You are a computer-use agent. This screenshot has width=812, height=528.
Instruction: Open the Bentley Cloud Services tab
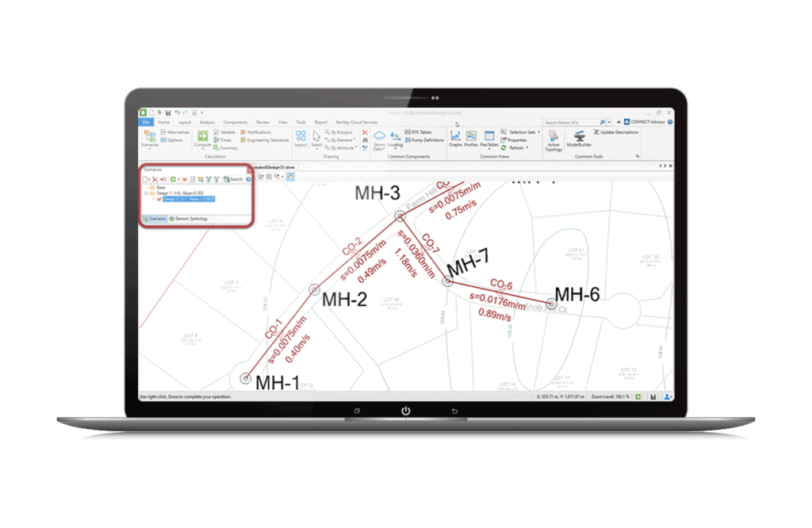357,122
